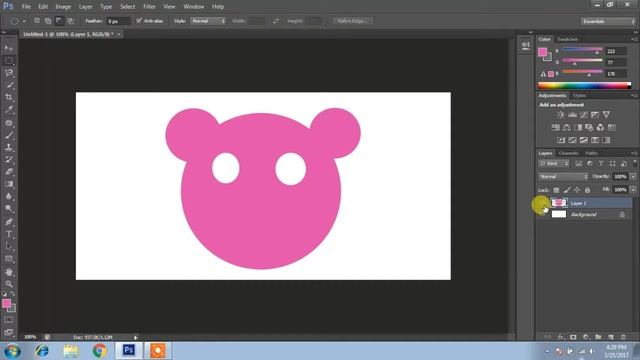640x360 pixels.
Task: Toggle lock all padlock in Layers panel
Action: click(x=587, y=190)
